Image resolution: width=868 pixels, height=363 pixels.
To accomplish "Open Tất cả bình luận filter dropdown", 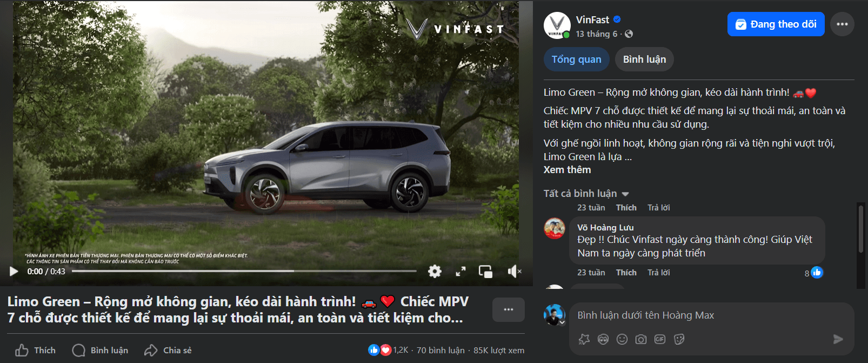I will click(586, 194).
